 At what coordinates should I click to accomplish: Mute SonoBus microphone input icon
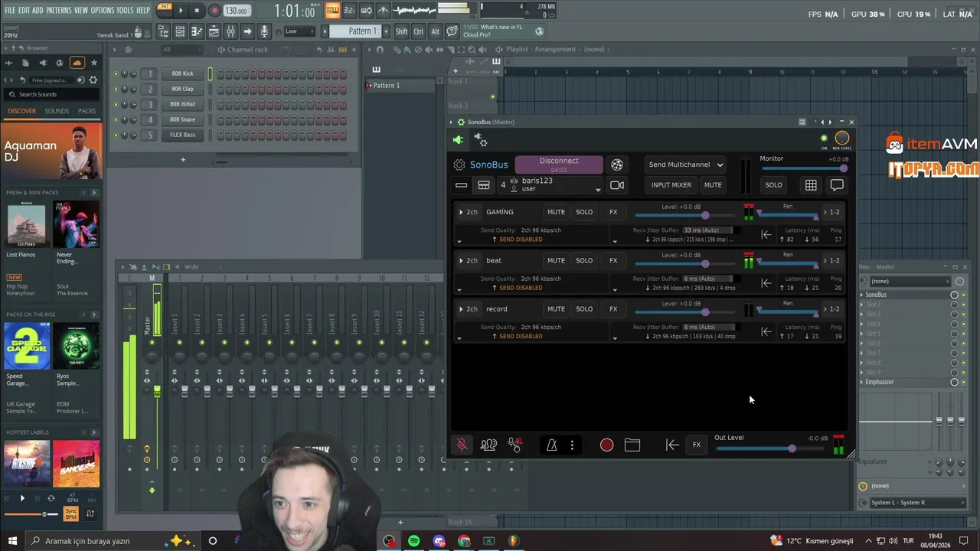(x=462, y=445)
